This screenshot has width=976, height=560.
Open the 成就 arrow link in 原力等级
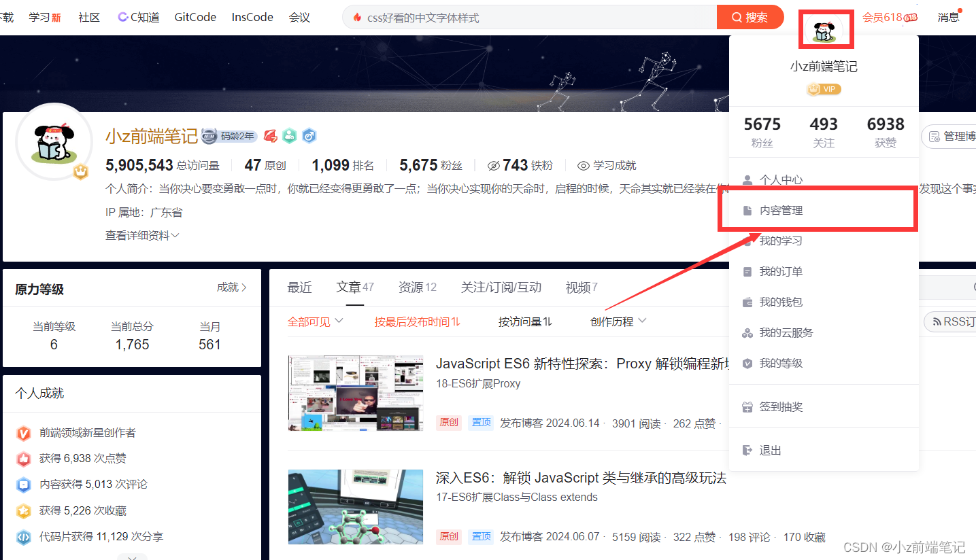coord(232,287)
